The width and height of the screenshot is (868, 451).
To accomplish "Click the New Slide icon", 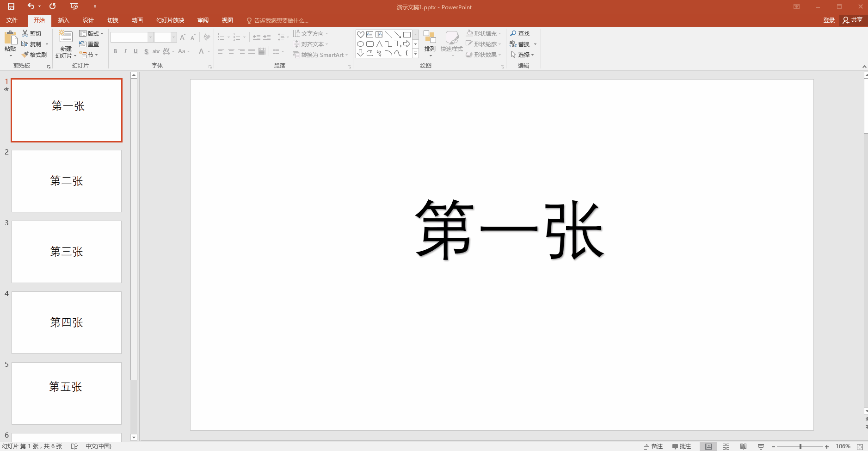I will point(66,37).
